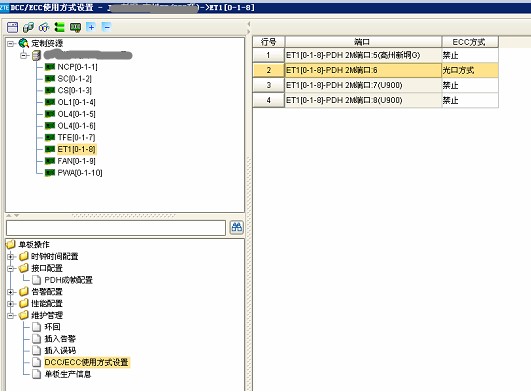Click the 时钟时间配置 folder icon
This screenshot has height=392, width=531.
click(24, 256)
